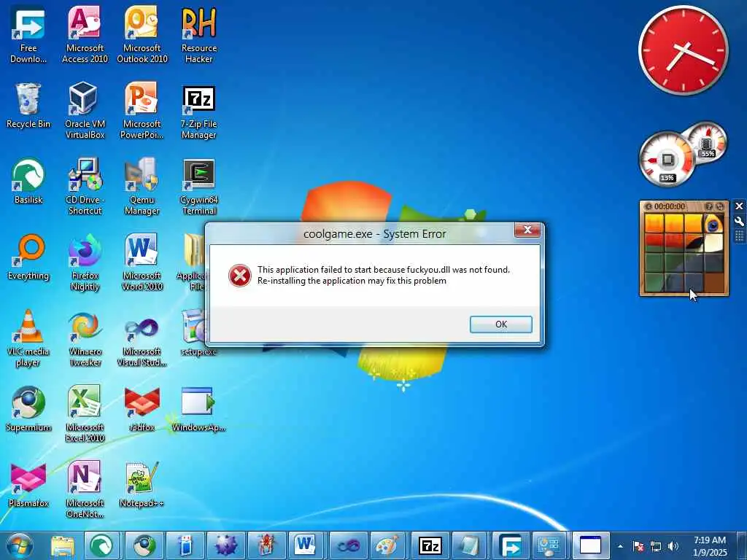Select the Firefox Nightly desktop icon
Viewport: 747px width, 560px height.
(85, 262)
